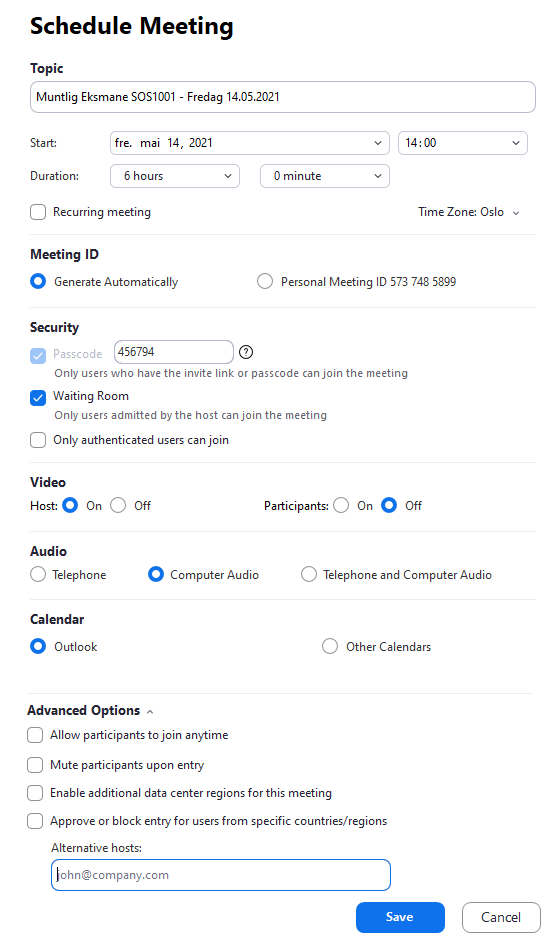This screenshot has width=554, height=941.
Task: Click the Save button
Action: pos(400,917)
